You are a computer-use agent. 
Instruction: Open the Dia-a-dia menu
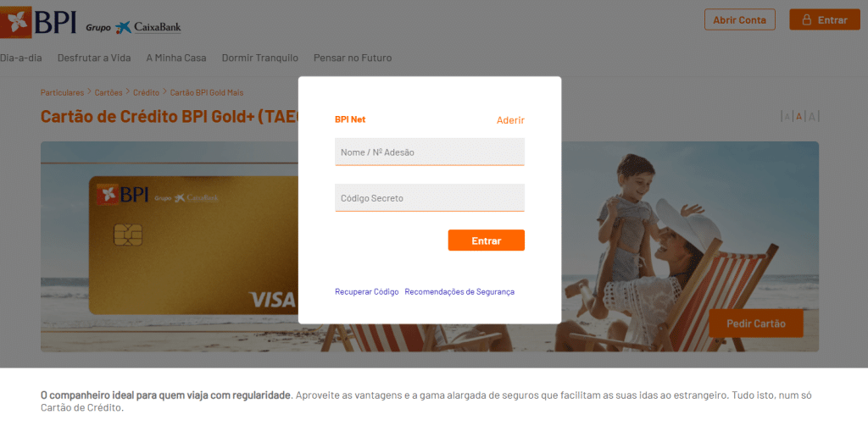(x=20, y=58)
